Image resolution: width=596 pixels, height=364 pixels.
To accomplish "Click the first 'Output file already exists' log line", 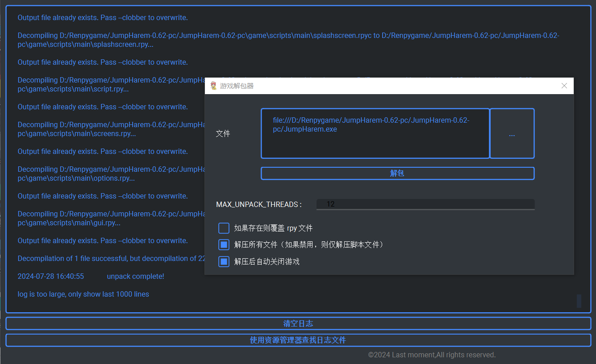I will tap(103, 18).
